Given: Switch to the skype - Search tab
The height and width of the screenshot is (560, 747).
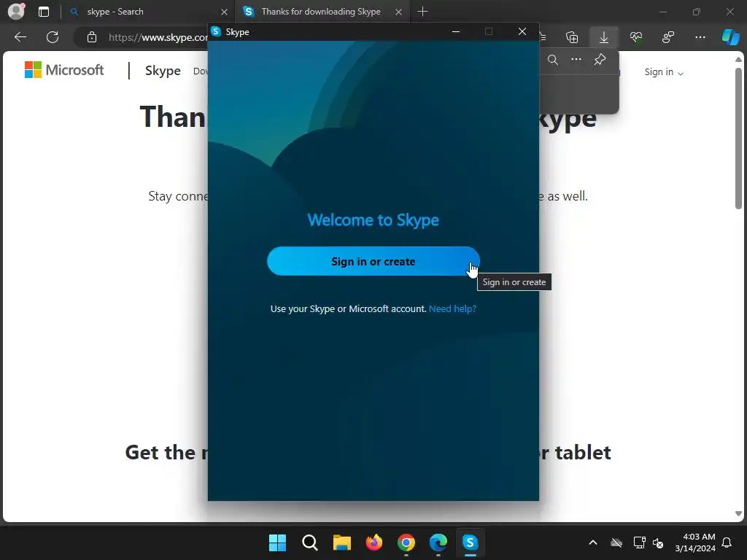Looking at the screenshot, I should (x=147, y=12).
